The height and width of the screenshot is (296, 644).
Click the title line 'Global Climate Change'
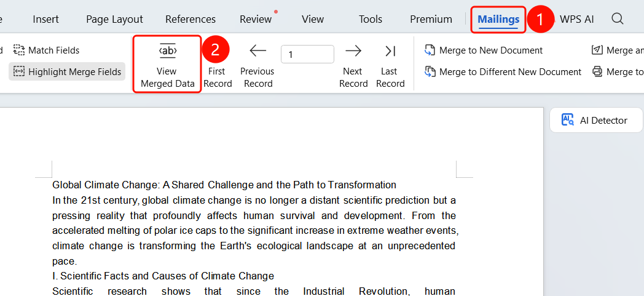pos(224,185)
